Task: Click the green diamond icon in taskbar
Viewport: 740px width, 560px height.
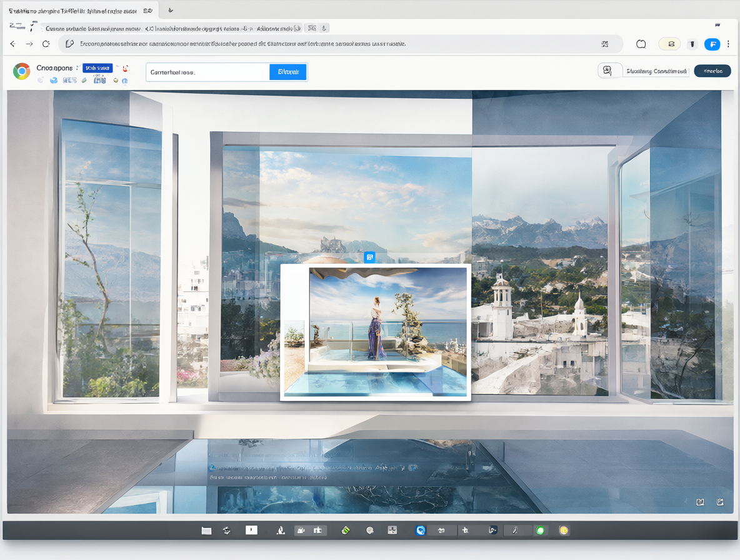Action: pyautogui.click(x=346, y=530)
